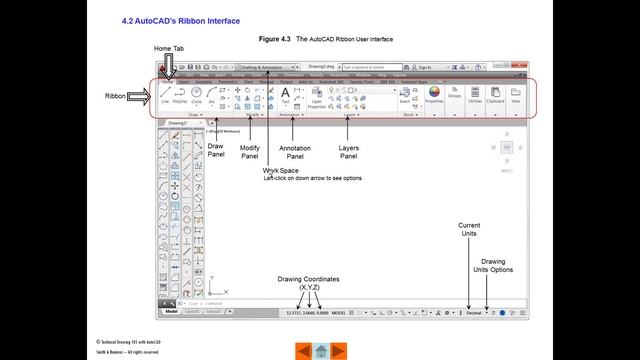Expand the Annotation panel
This screenshot has width=640, height=360.
292,115
